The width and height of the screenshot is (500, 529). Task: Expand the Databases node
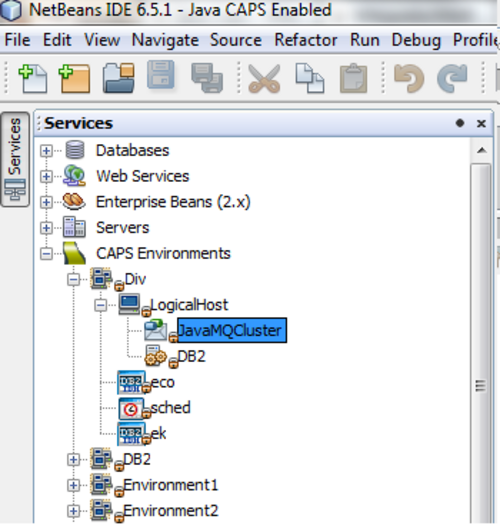[x=46, y=150]
